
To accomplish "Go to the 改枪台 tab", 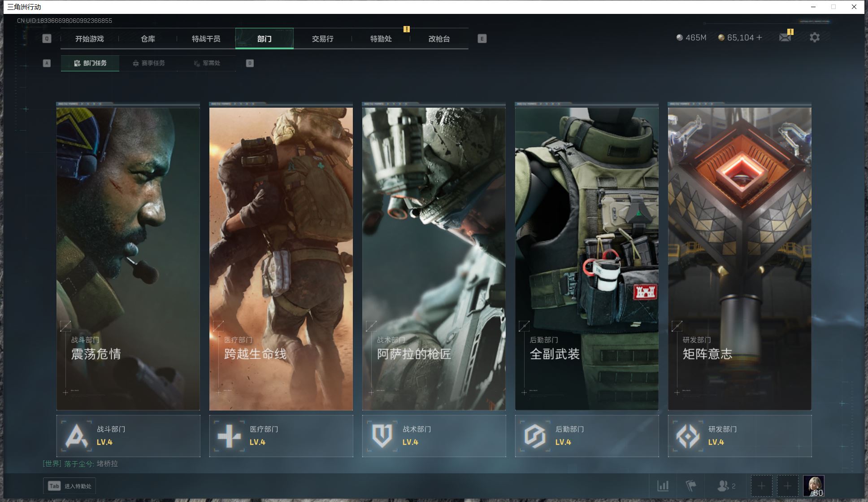I will 439,39.
